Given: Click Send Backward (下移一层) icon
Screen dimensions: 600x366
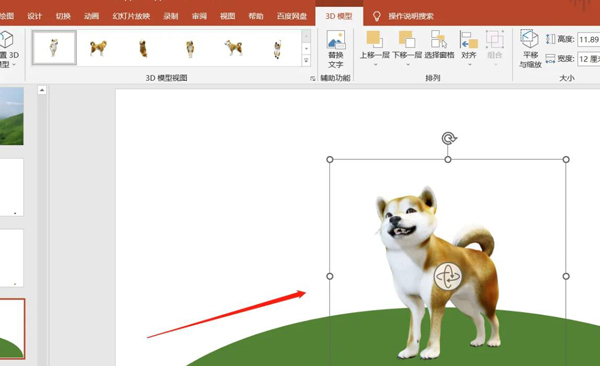Looking at the screenshot, I should point(407,39).
